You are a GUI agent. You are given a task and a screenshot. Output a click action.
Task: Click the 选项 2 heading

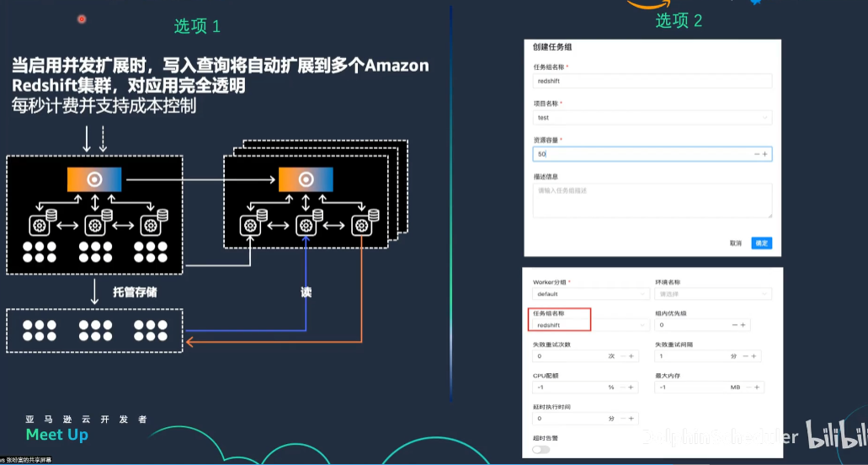[679, 21]
